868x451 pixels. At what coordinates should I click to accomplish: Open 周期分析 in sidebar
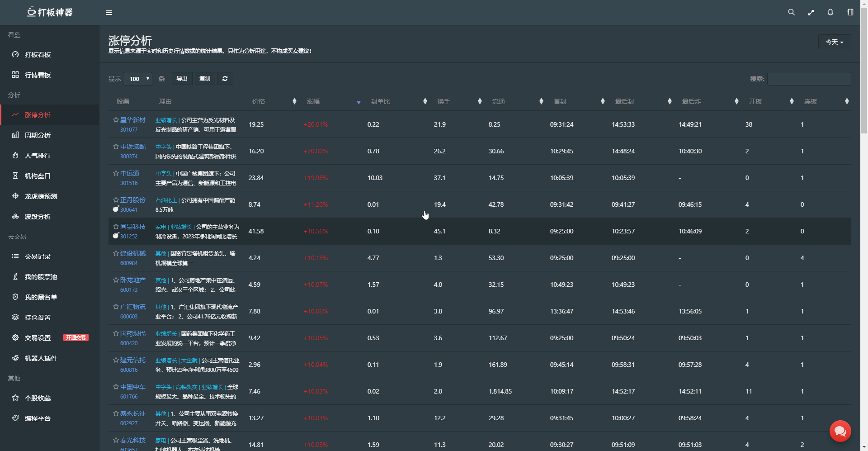pyautogui.click(x=50, y=135)
